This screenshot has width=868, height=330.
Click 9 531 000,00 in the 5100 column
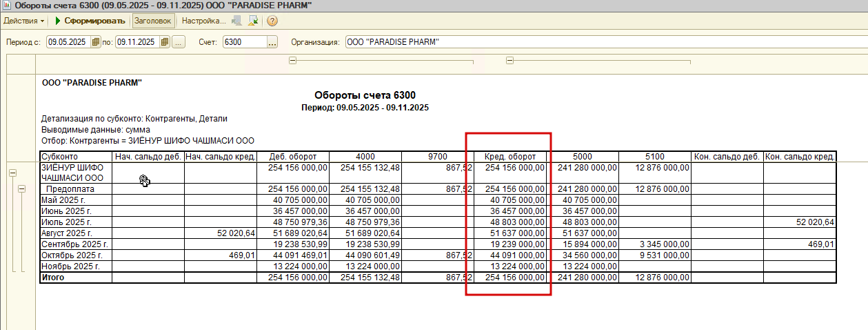[x=665, y=255]
